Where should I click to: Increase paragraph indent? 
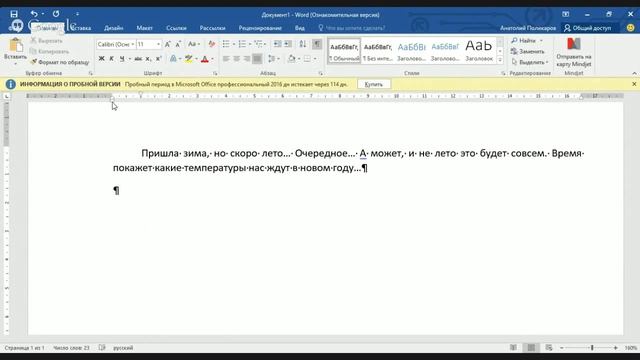(288, 44)
